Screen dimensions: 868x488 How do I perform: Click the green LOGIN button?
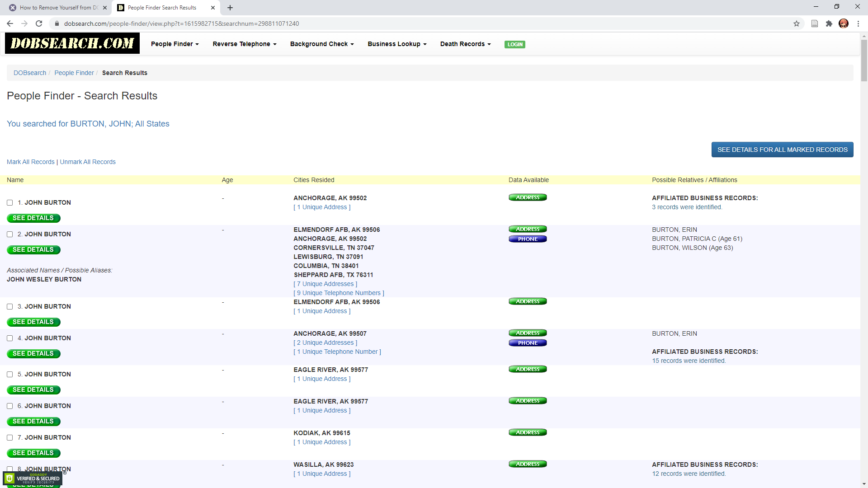click(x=515, y=44)
